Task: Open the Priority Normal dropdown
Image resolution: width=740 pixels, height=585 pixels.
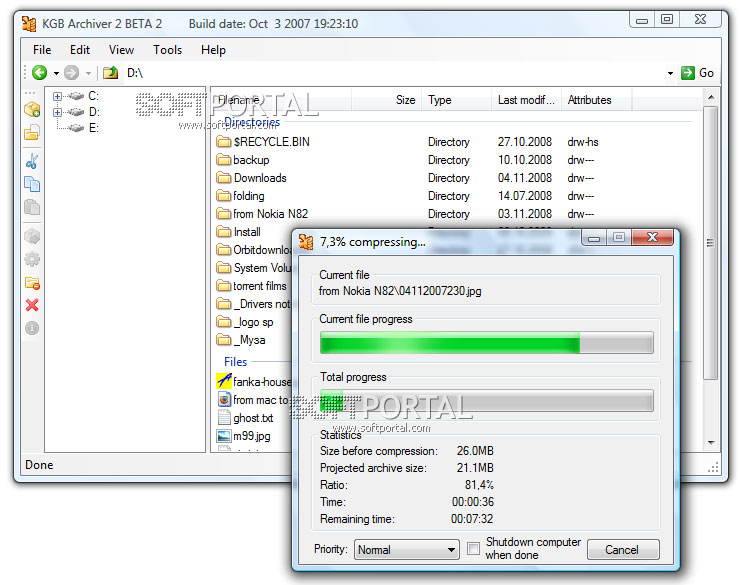Action: coord(406,550)
